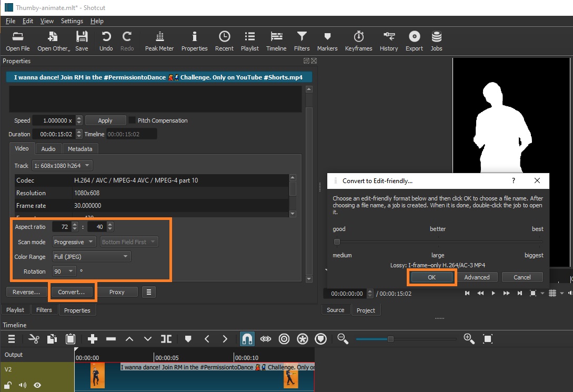Expand the Scan mode Progressive dropdown
This screenshot has width=573, height=392.
pos(74,242)
